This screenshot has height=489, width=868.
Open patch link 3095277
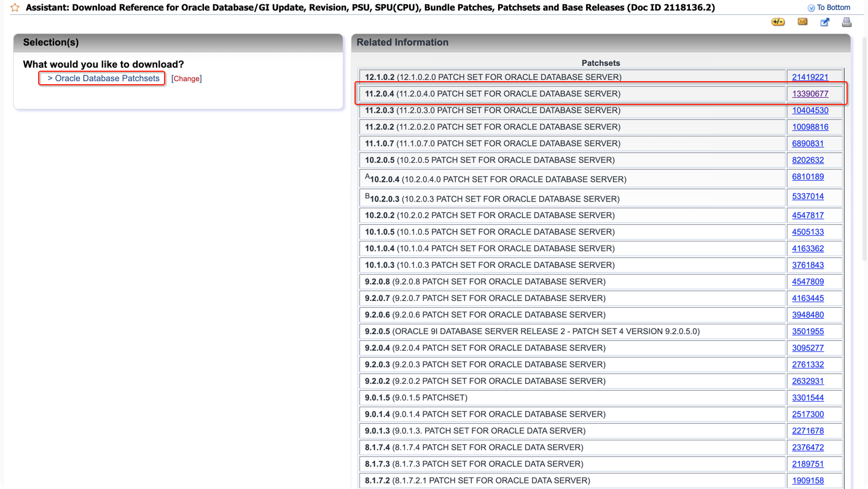pos(808,348)
